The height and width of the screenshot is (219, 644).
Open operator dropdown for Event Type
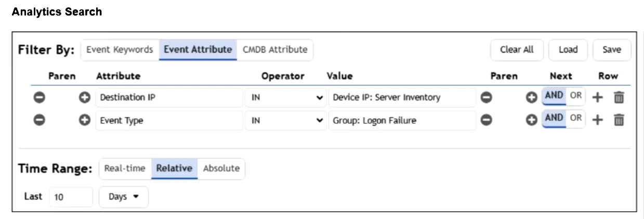click(285, 120)
